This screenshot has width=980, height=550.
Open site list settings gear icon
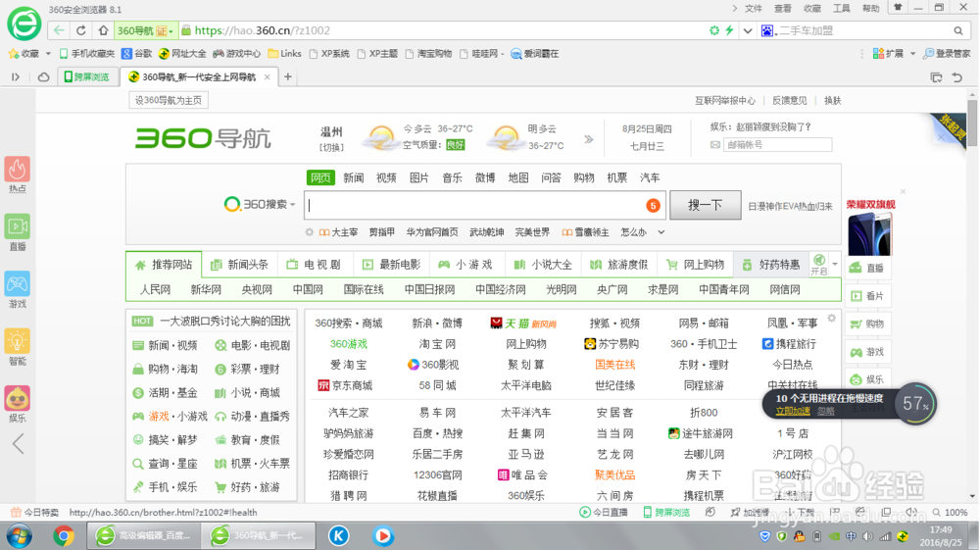[x=831, y=318]
